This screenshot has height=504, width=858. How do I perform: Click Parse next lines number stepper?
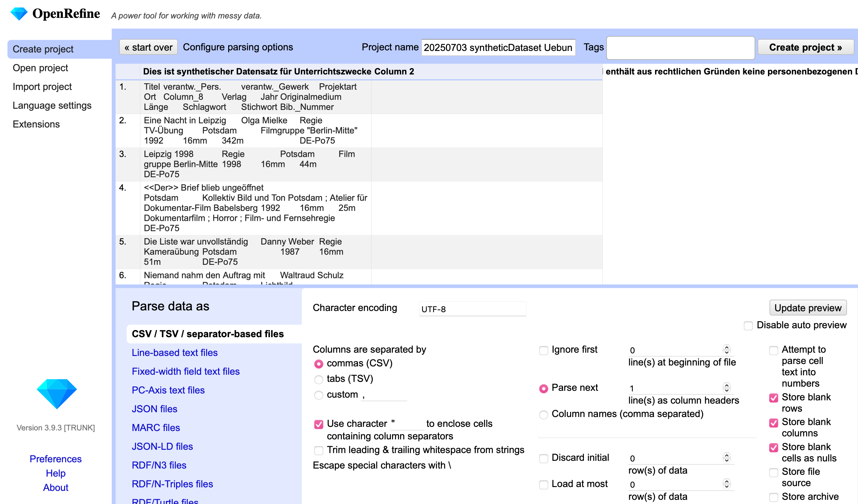[x=727, y=388]
